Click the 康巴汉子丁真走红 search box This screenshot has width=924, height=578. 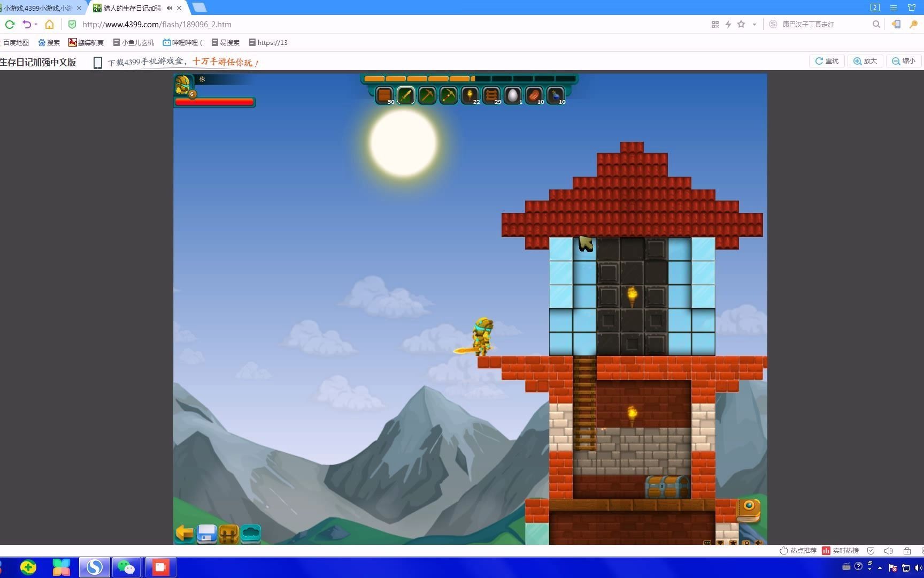pyautogui.click(x=823, y=24)
